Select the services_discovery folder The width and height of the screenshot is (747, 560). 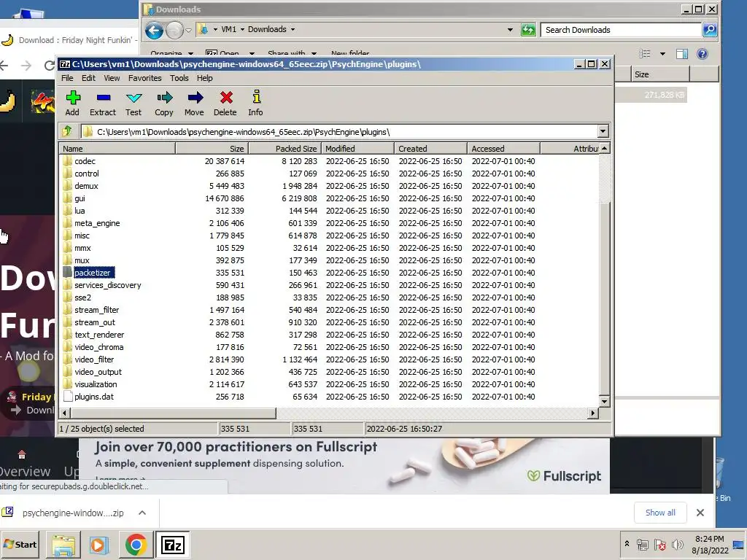[x=108, y=285]
